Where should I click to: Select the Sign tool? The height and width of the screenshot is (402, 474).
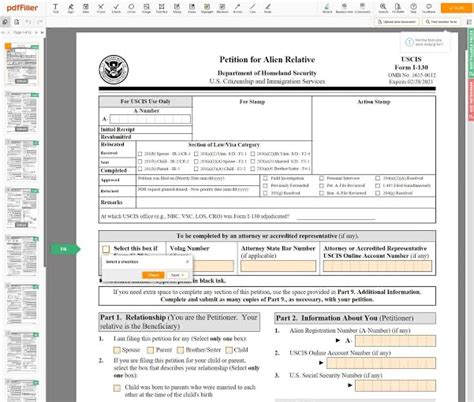pyautogui.click(x=71, y=8)
